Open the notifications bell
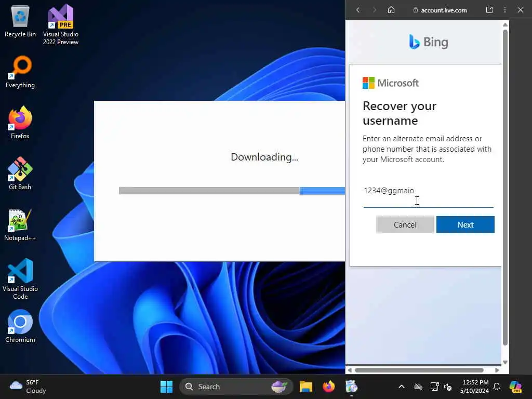This screenshot has width=532, height=399. coord(497,387)
